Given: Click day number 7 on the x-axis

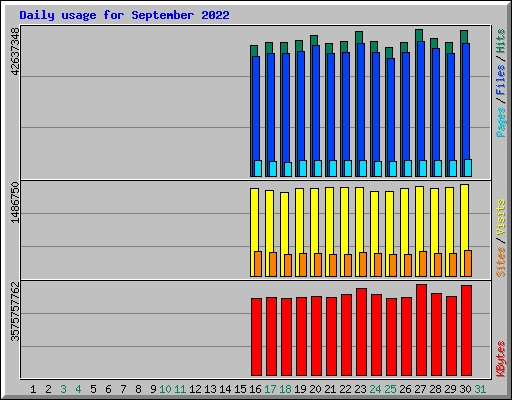Looking at the screenshot, I should 123,389.
